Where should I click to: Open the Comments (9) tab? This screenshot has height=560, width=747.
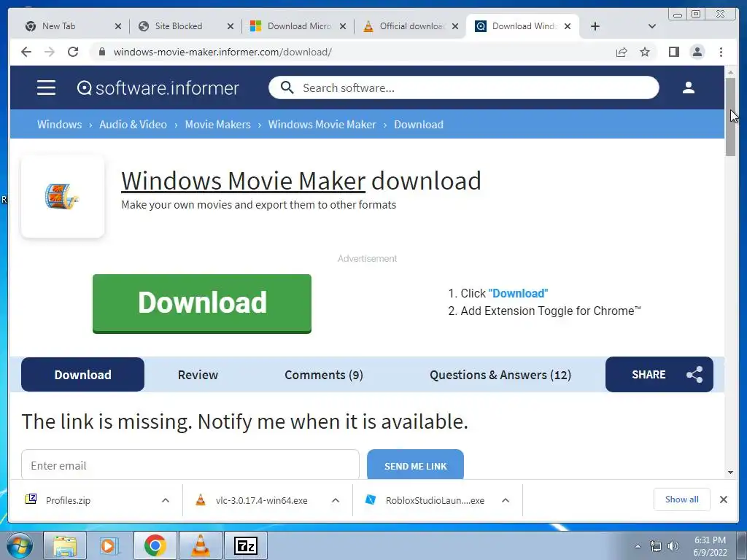(x=324, y=375)
